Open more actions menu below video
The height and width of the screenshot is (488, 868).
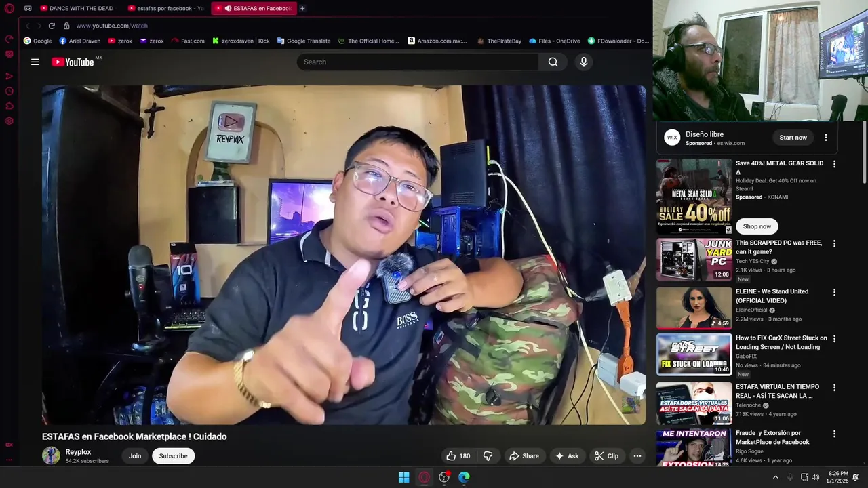[637, 456]
